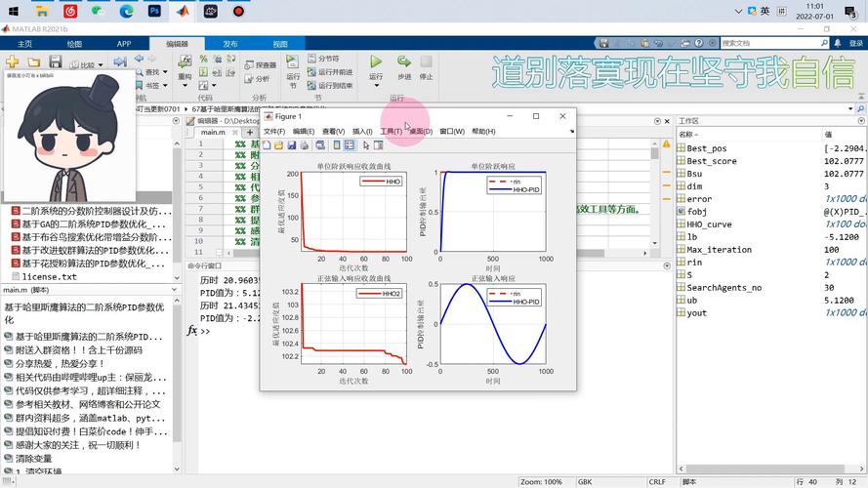Expand the Run button dropdown arrow
Viewport: 868px width, 488px height.
[376, 86]
